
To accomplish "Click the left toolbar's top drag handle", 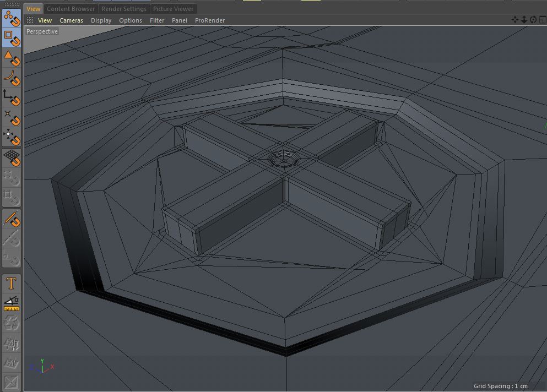I will click(12, 4).
